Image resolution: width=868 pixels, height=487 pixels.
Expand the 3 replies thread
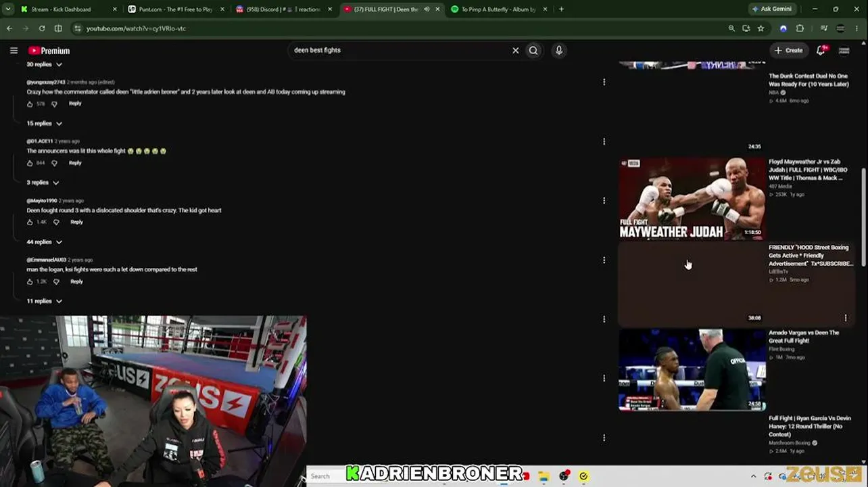(43, 183)
